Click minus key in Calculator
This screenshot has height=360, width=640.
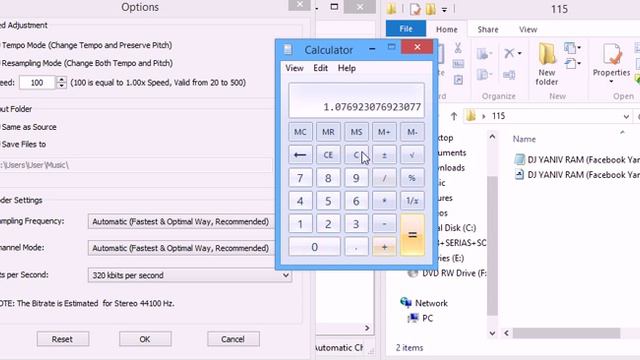384,224
